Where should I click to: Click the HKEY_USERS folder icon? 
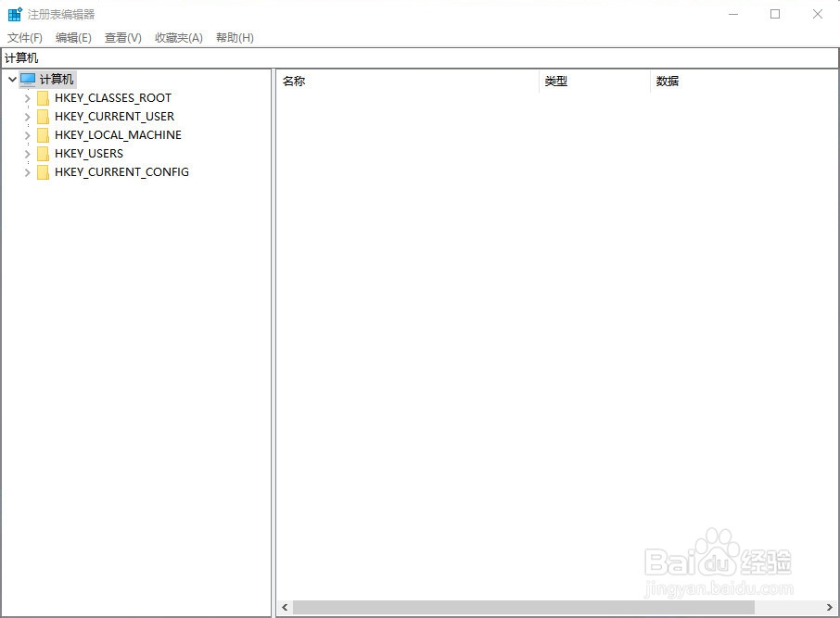[x=44, y=153]
